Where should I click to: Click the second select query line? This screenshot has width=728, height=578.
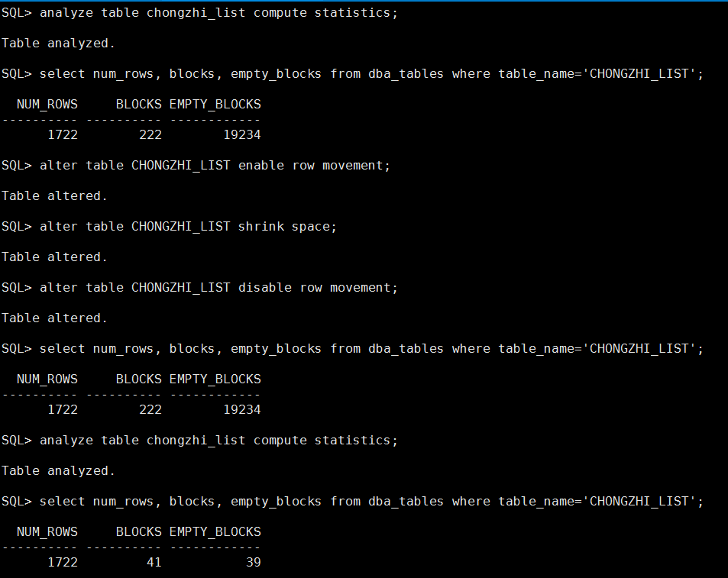(x=352, y=349)
